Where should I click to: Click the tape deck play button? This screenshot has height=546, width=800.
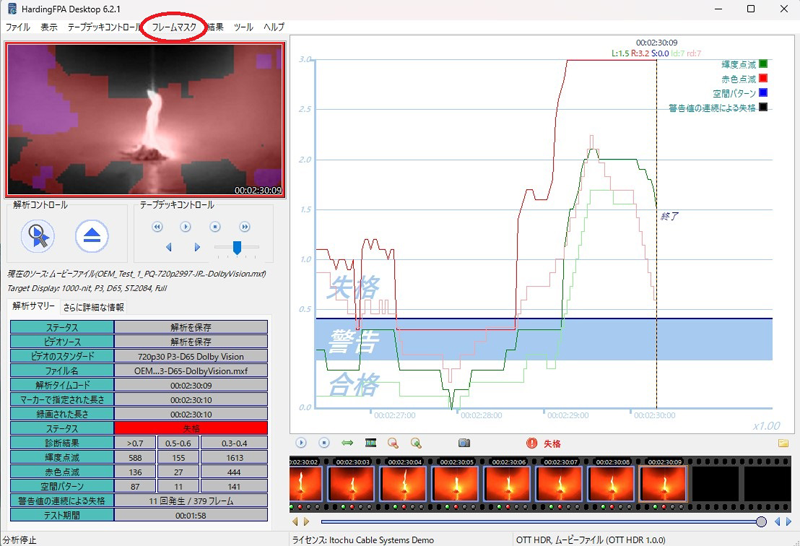pyautogui.click(x=186, y=227)
